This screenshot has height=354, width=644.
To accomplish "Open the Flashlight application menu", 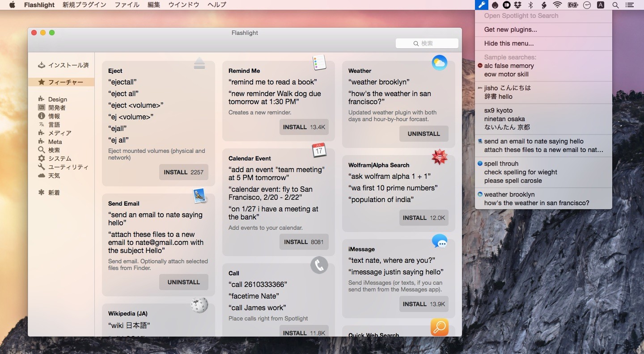I will (39, 5).
